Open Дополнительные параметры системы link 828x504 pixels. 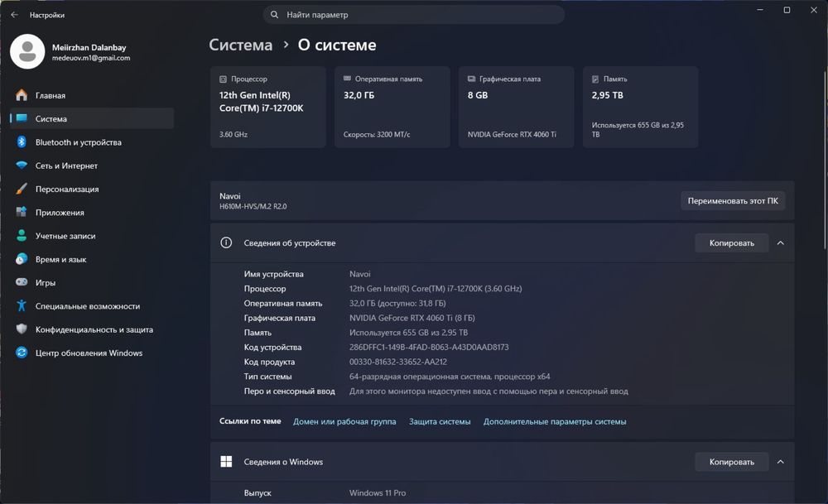coord(555,421)
